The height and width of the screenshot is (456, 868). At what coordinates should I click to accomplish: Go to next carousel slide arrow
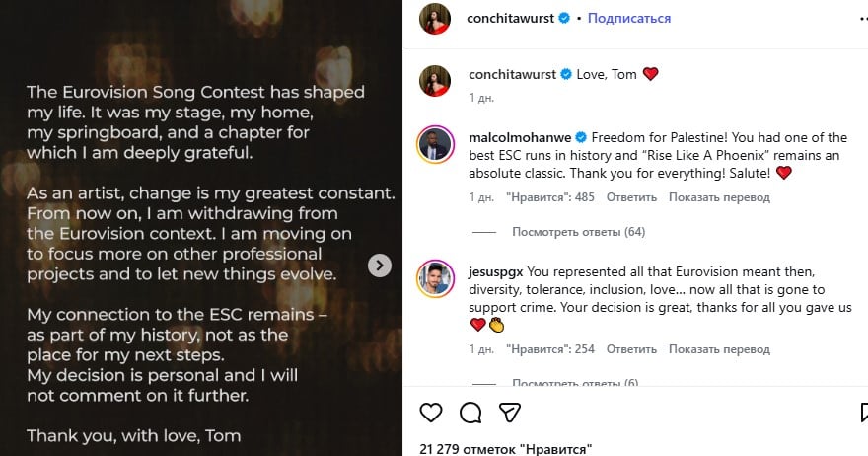point(380,265)
